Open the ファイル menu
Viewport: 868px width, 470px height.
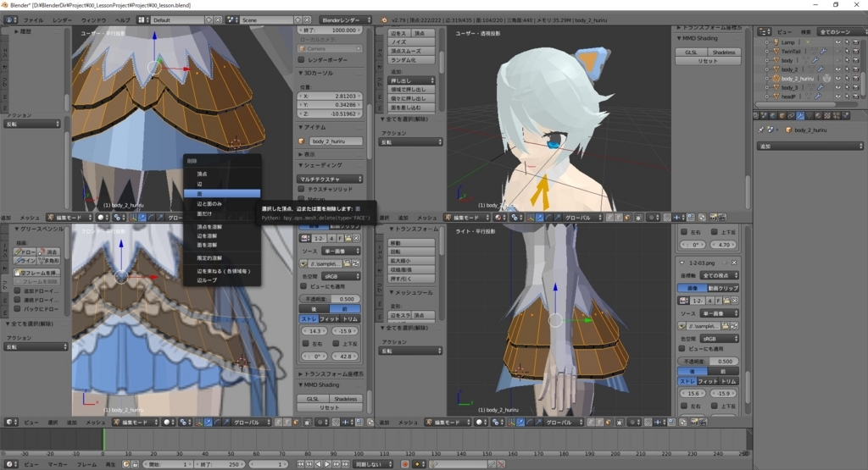pos(33,20)
